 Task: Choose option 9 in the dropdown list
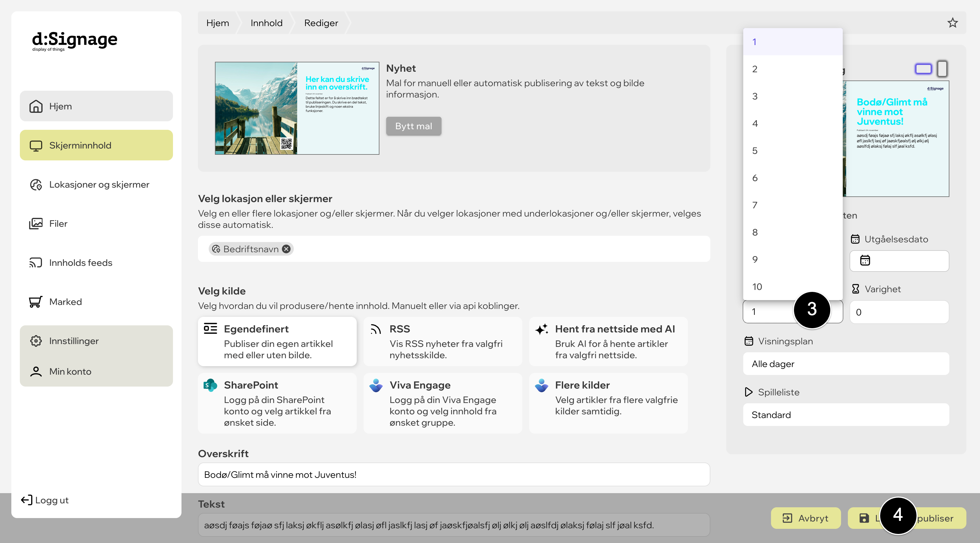pos(793,260)
